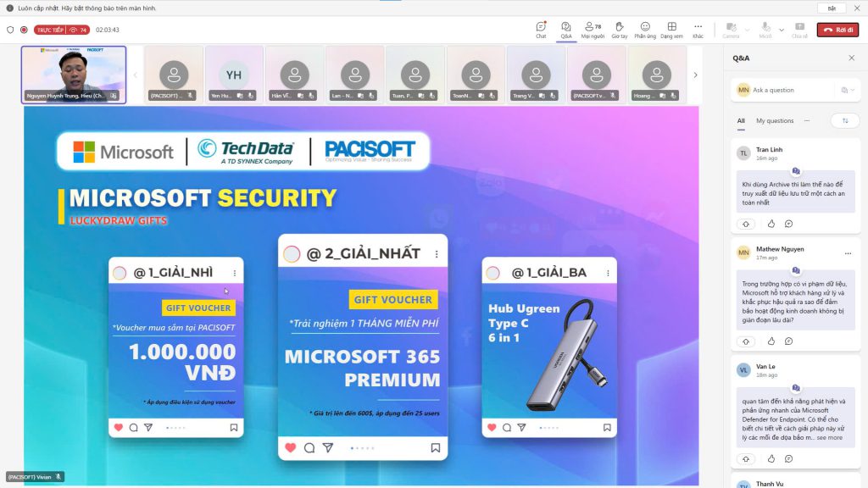This screenshot has width=868, height=488.
Task: Change layout with Dạng xem icon
Action: tap(671, 30)
